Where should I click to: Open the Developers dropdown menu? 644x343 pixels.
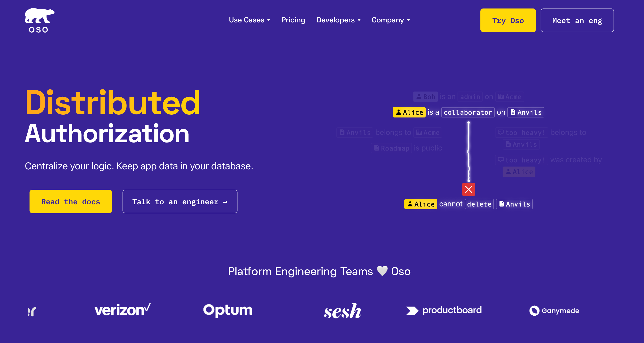click(x=338, y=20)
